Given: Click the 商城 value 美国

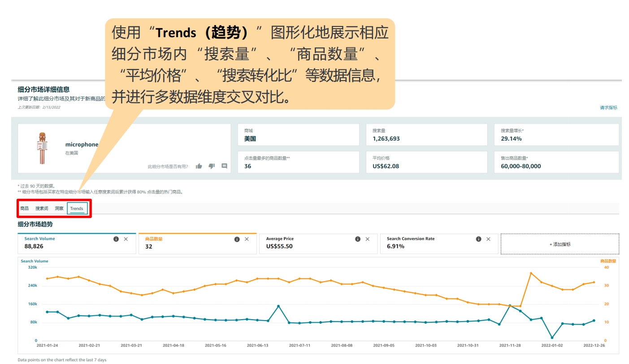Looking at the screenshot, I should tap(250, 139).
